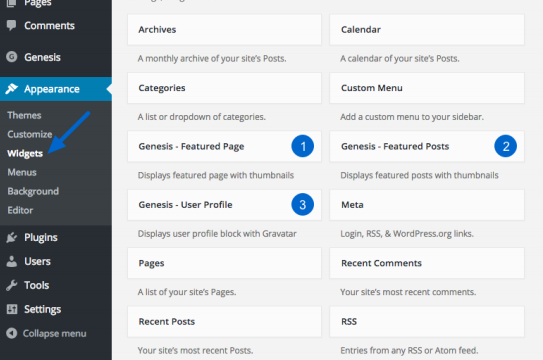Viewport: 543px width, 360px height.
Task: Expand the Pages widget box
Action: coord(224,263)
